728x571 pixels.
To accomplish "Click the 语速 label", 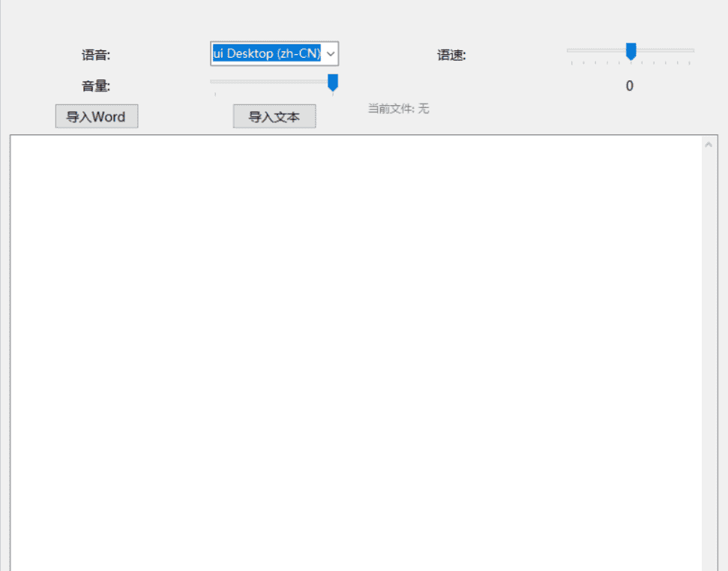I will point(451,55).
